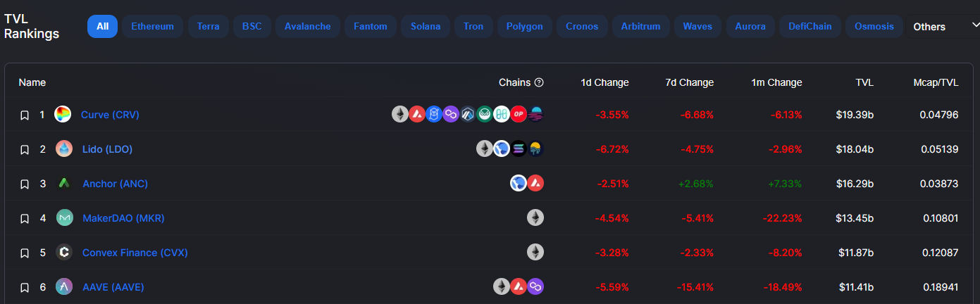
Task: Click the AAVE logo icon
Action: tap(64, 286)
